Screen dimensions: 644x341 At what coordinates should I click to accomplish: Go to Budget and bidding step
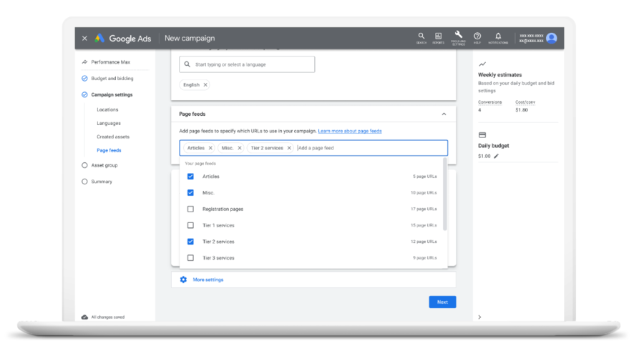(112, 79)
